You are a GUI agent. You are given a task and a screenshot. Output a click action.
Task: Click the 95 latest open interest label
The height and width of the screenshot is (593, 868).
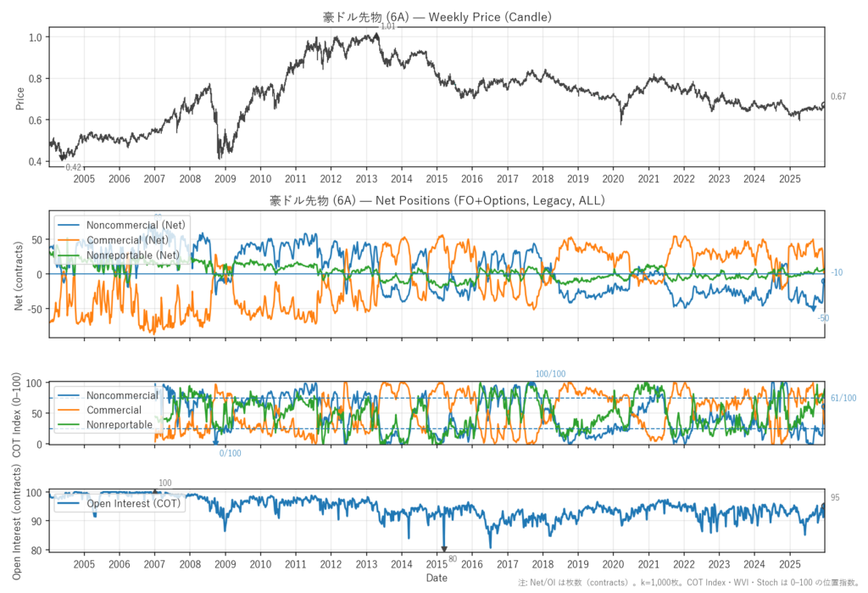coord(834,497)
